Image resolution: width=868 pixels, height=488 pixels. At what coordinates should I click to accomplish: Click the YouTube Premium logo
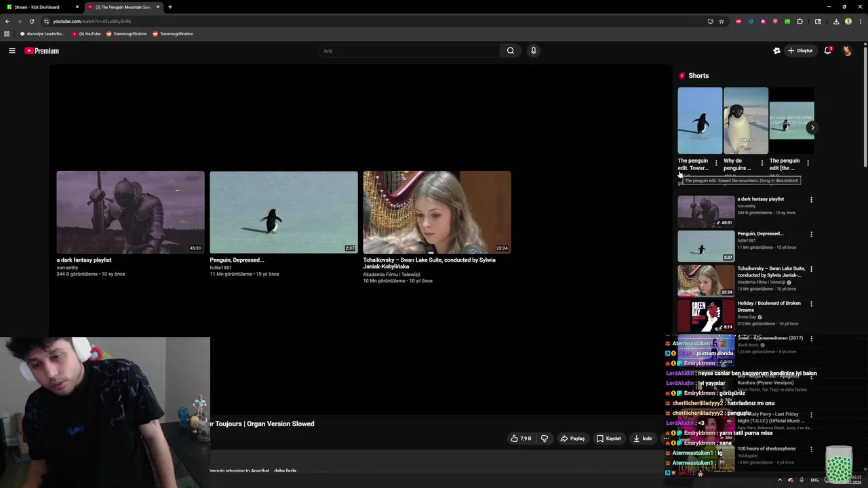tap(42, 51)
